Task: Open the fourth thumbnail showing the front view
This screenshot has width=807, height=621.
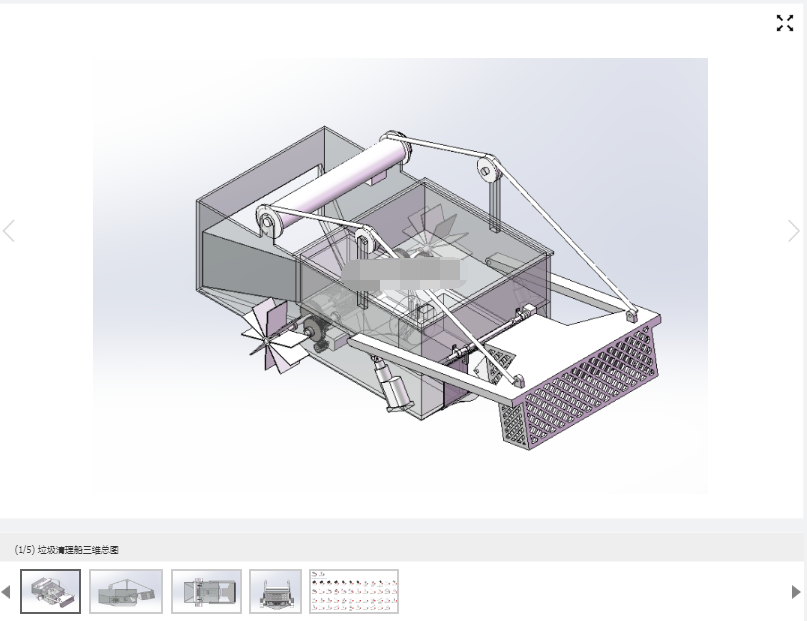Action: (275, 591)
